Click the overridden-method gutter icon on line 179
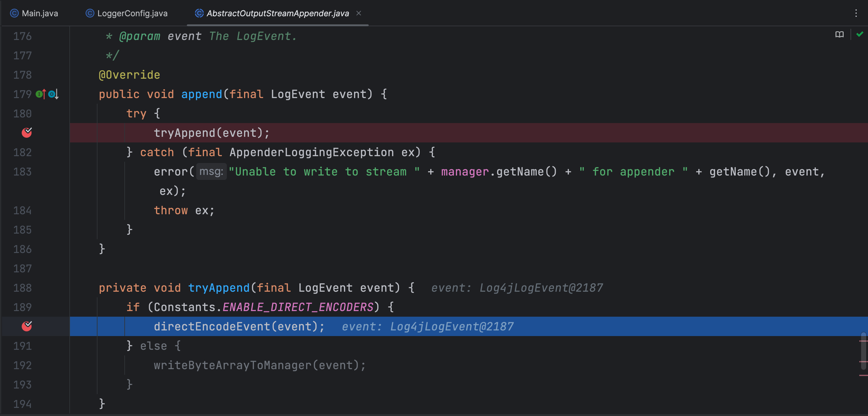This screenshot has width=868, height=416. click(53, 94)
